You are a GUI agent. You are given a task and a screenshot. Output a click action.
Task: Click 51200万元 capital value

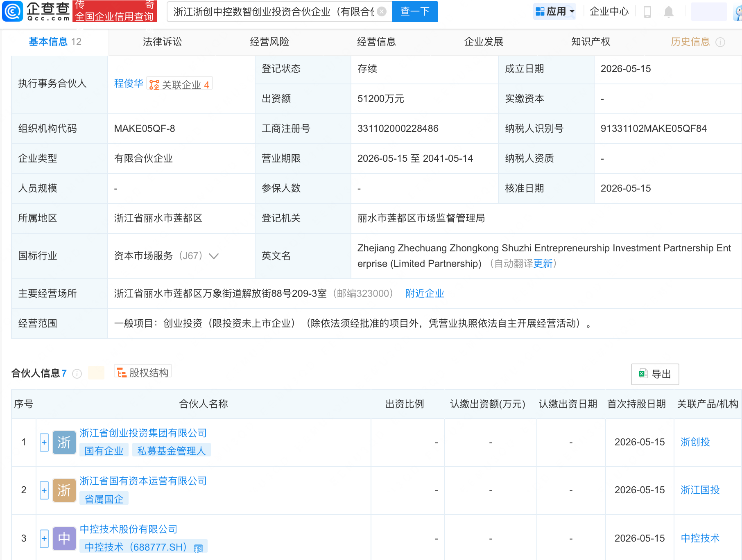pyautogui.click(x=381, y=99)
